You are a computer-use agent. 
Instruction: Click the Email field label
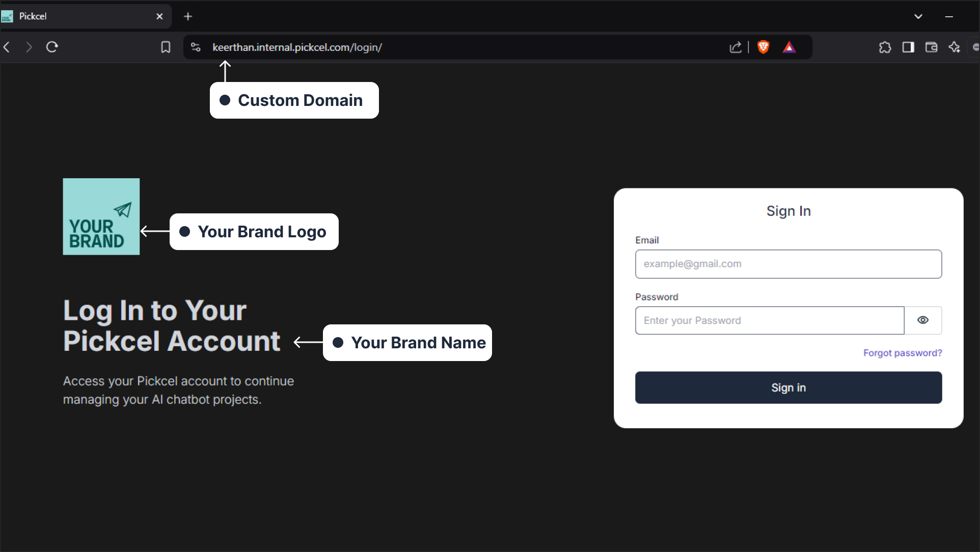[647, 240]
